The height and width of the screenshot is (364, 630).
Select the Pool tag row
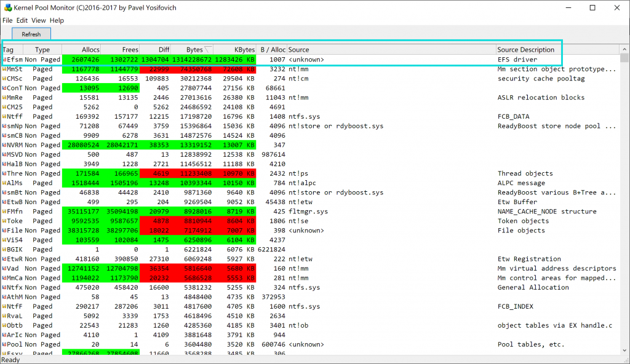(311, 345)
